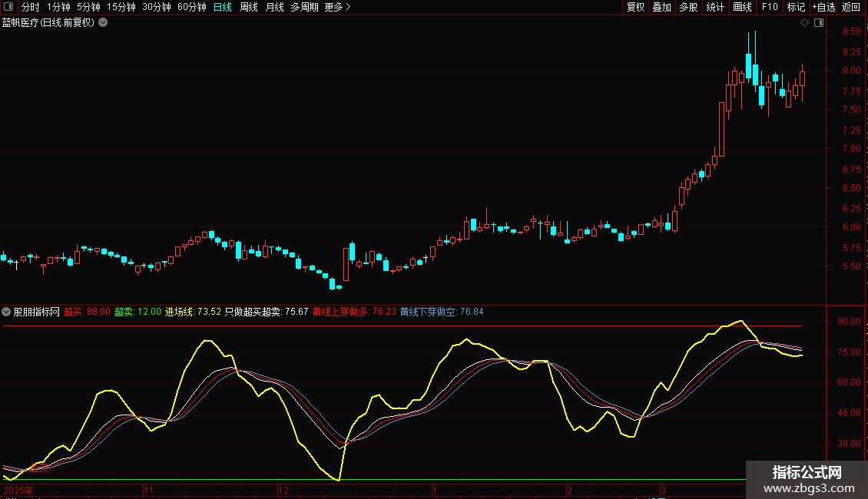This screenshot has height=499, width=868.
Task: Click the 叠加 overlay button
Action: coord(661,7)
